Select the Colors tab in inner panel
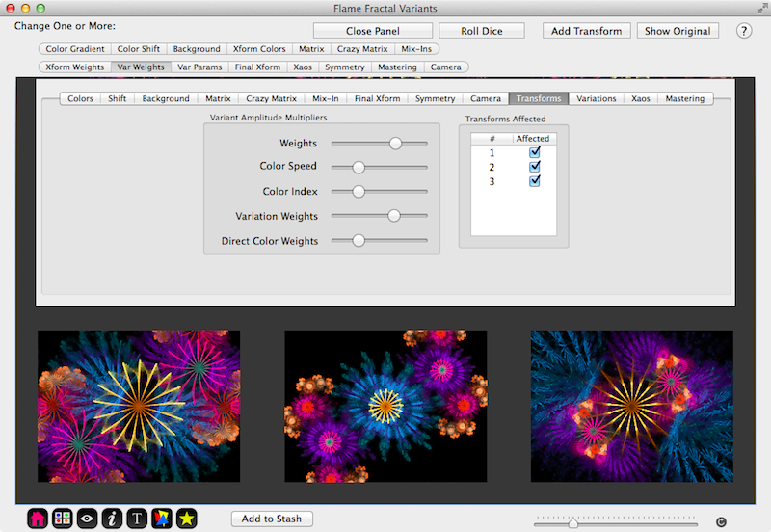771x532 pixels. [x=80, y=99]
